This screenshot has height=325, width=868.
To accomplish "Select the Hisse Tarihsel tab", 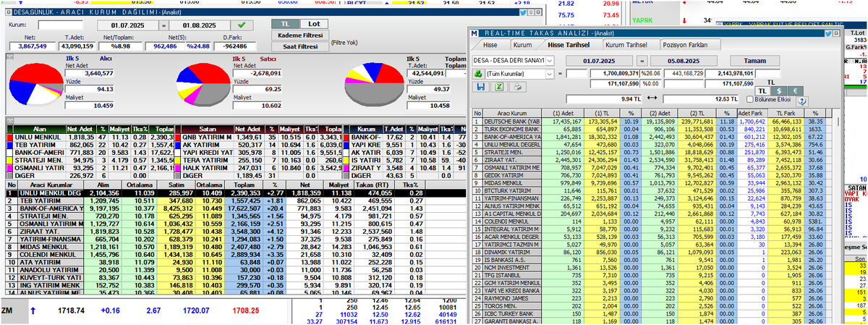I will pos(569,45).
